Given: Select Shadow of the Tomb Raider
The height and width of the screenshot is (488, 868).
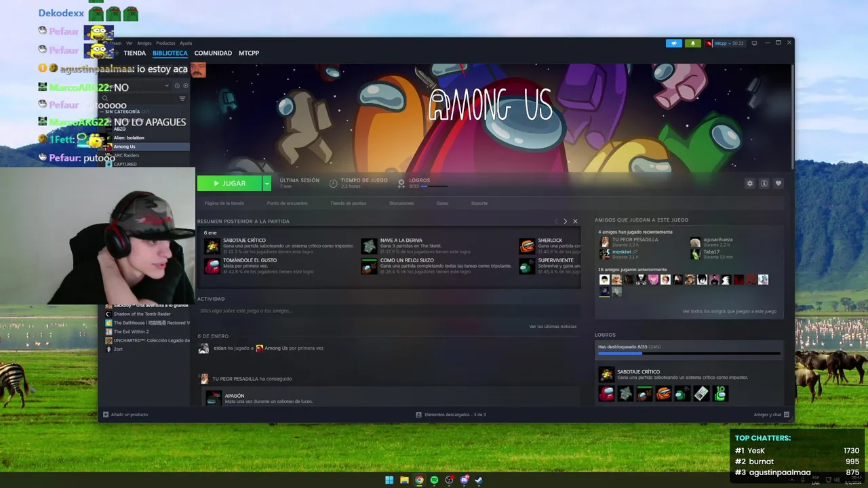Looking at the screenshot, I should (x=142, y=314).
